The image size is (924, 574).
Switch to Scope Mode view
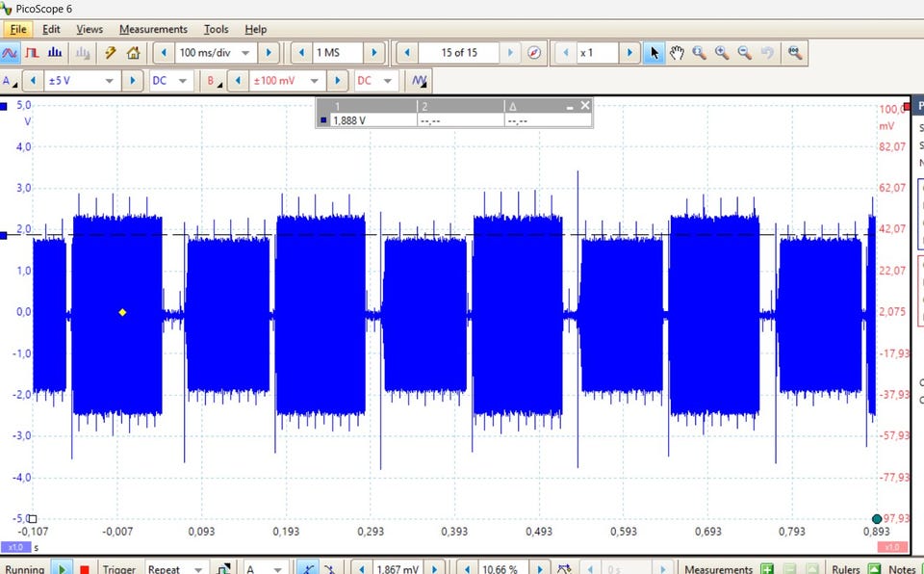[11, 53]
